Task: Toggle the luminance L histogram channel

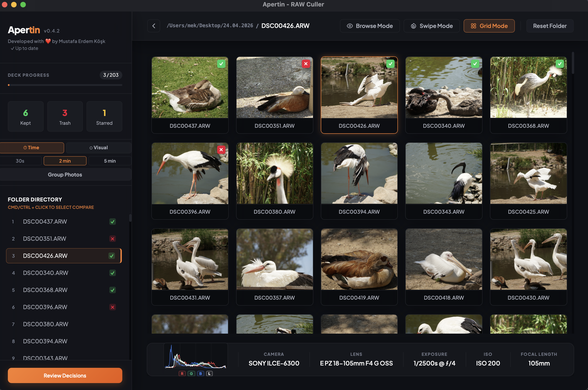Action: [209, 374]
